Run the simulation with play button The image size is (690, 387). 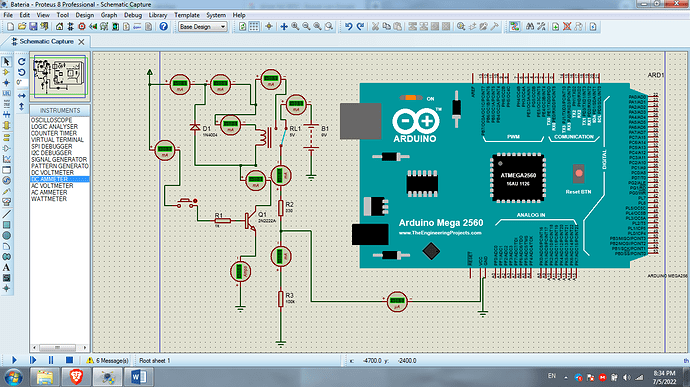coord(14,360)
